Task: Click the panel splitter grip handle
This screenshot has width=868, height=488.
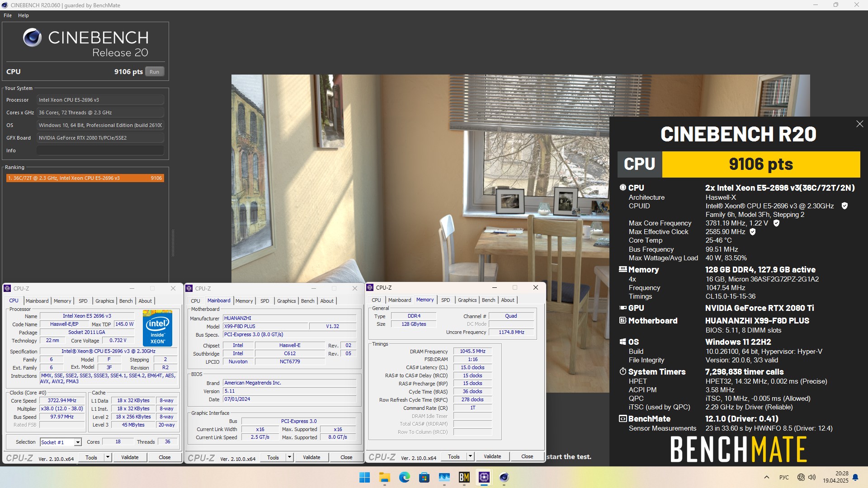Action: 173,243
